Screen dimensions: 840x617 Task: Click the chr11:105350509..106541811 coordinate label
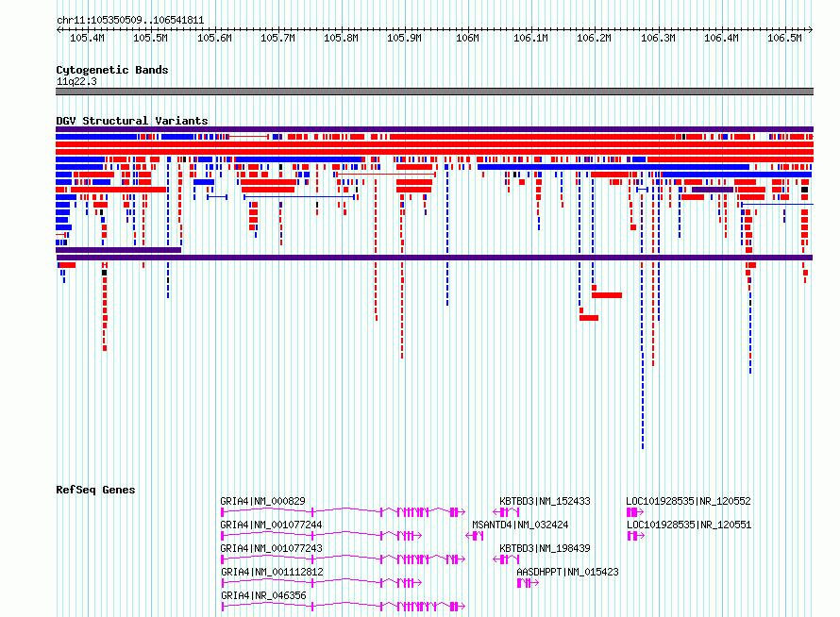130,21
